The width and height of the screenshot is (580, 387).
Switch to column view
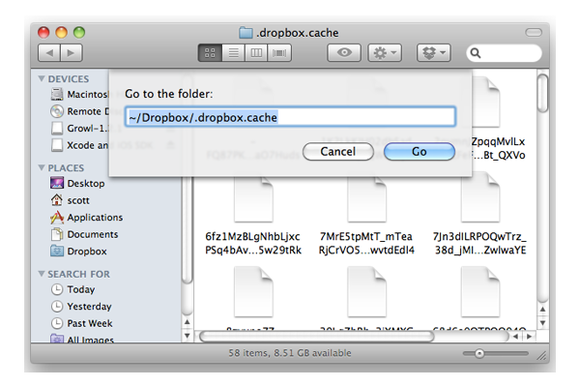(x=256, y=53)
